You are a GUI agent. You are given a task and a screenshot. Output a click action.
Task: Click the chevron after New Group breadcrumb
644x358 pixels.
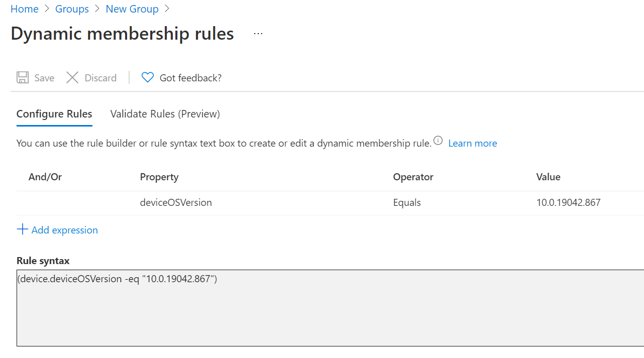click(x=167, y=9)
